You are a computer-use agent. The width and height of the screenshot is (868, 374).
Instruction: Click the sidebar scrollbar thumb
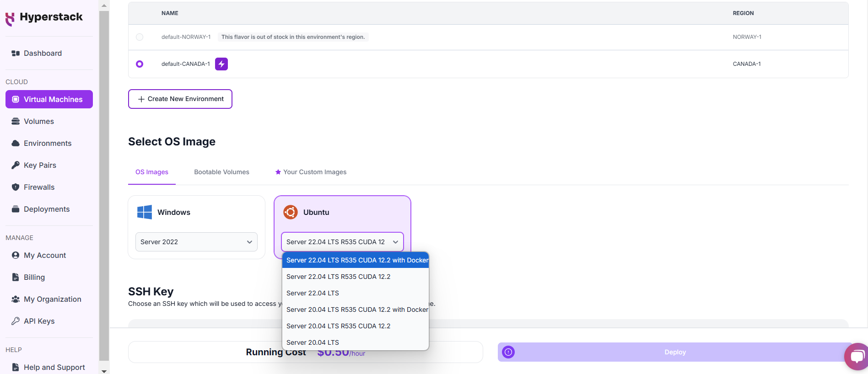coord(104,186)
